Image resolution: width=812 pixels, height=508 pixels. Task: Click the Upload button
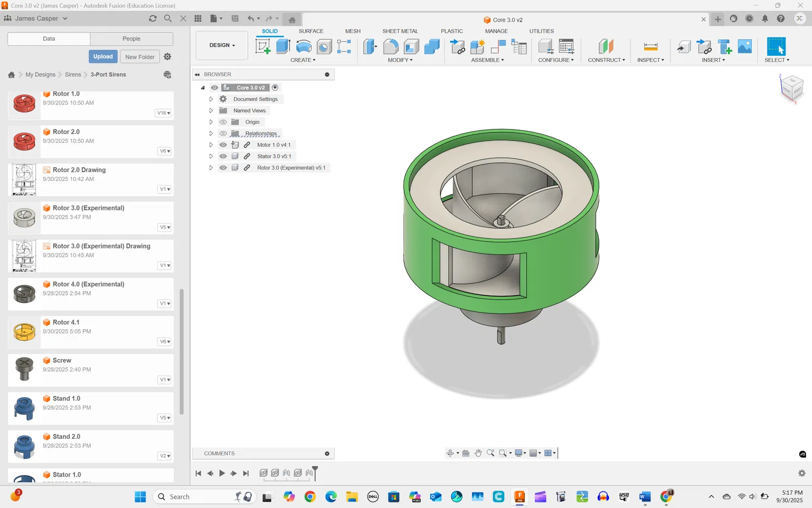[x=103, y=56]
